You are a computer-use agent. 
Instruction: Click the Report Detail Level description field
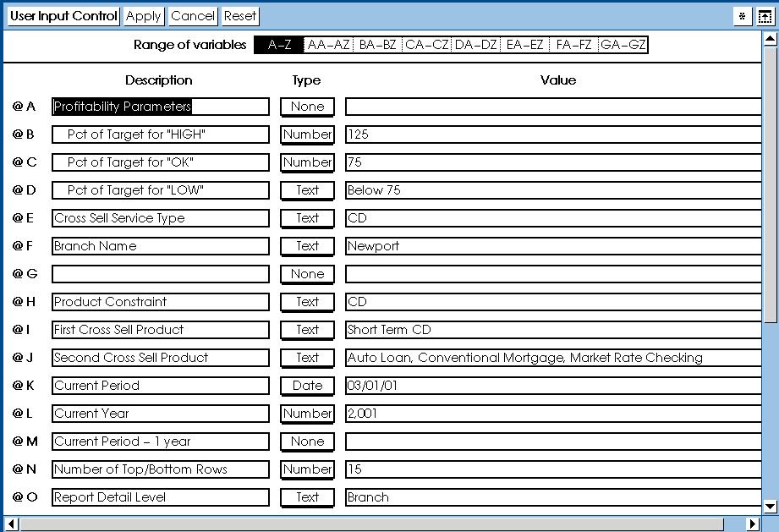pos(161,497)
